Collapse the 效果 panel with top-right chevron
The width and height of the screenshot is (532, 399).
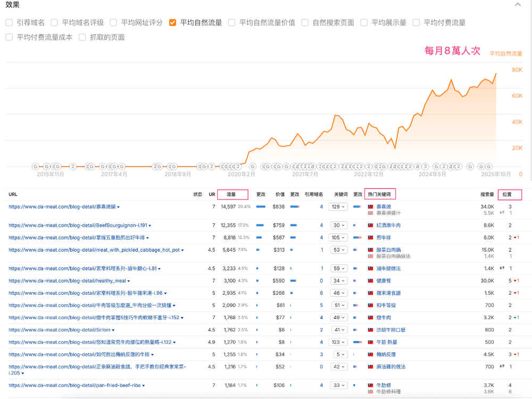pos(518,5)
